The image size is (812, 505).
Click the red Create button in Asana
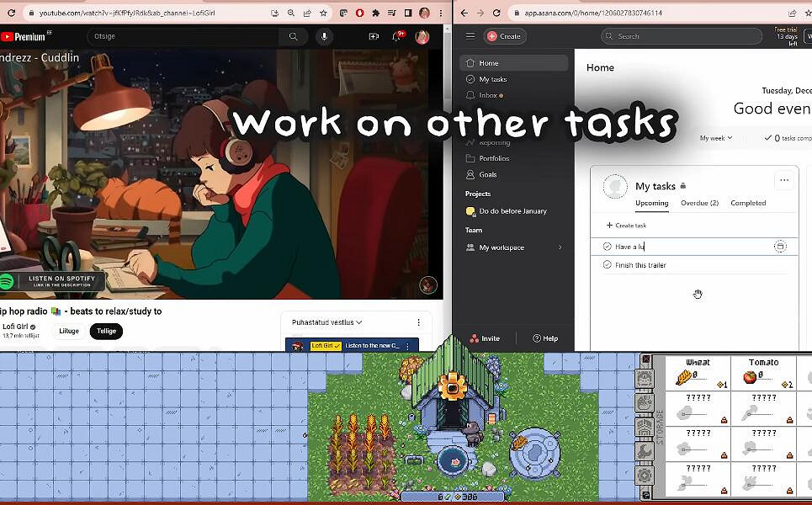505,36
